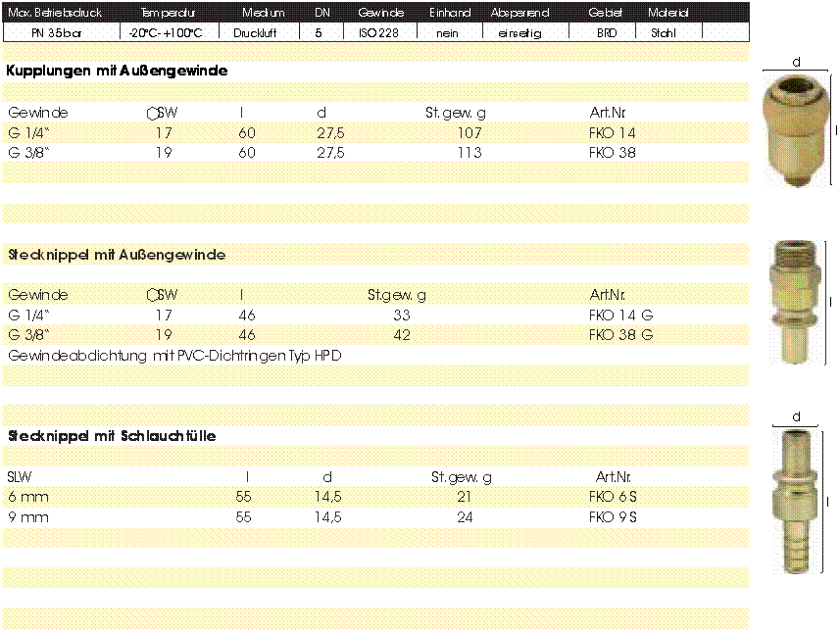
Task: Click the 6 mm SLW cell
Action: coord(28,497)
